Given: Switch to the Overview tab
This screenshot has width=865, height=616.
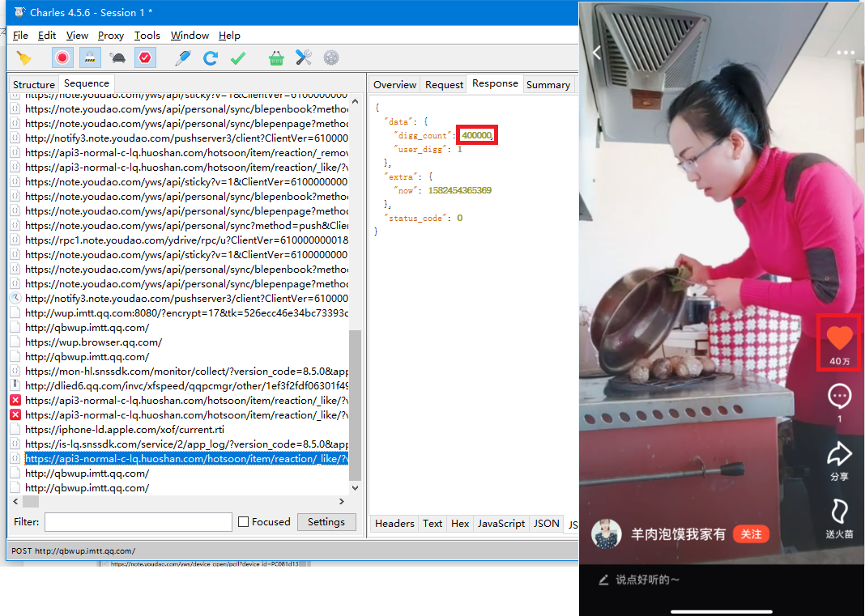Looking at the screenshot, I should (x=394, y=84).
